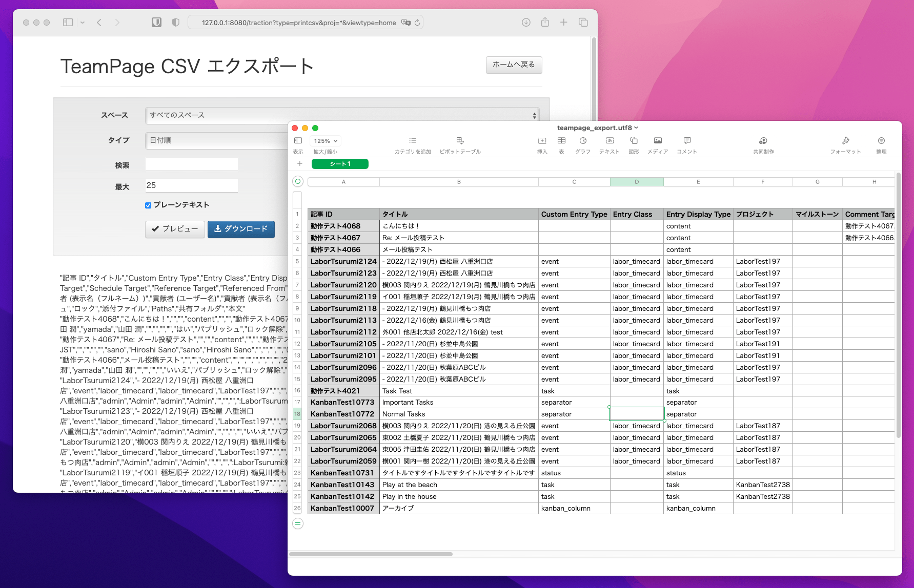914x588 pixels.
Task: Switch to the シート1 sheet tab
Action: tap(340, 164)
